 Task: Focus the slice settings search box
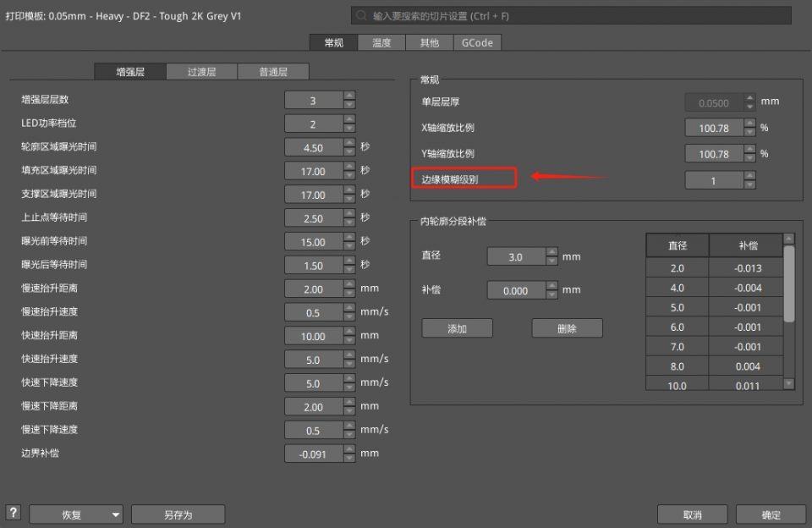571,15
